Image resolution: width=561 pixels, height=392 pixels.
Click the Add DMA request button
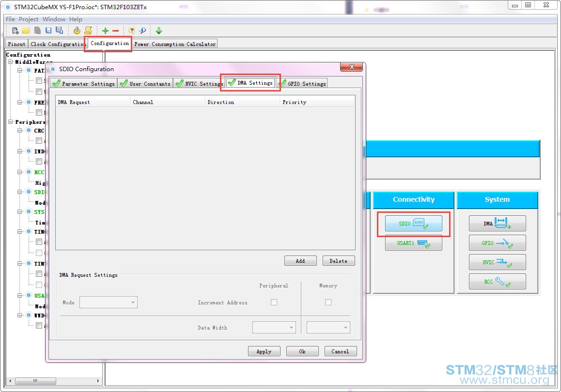[300, 261]
